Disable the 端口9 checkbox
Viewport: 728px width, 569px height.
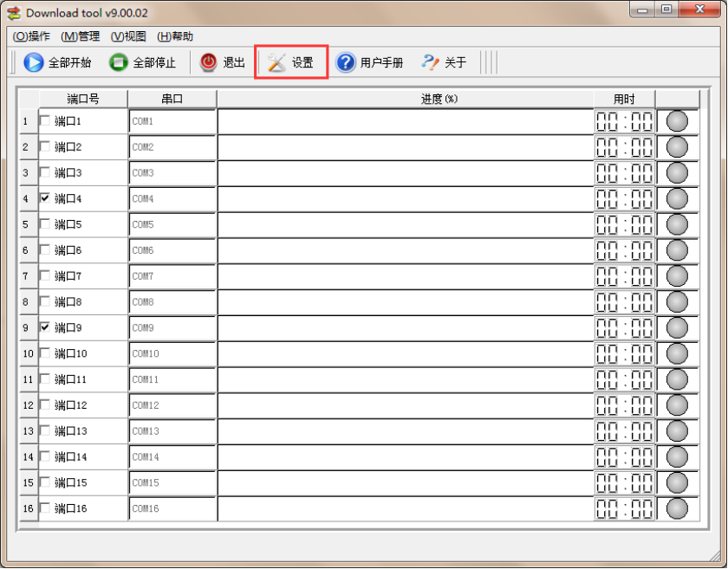tap(45, 327)
